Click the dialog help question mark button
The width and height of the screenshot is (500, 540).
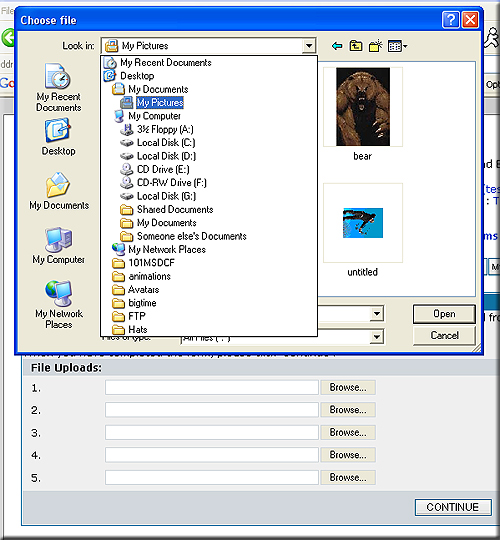click(450, 20)
